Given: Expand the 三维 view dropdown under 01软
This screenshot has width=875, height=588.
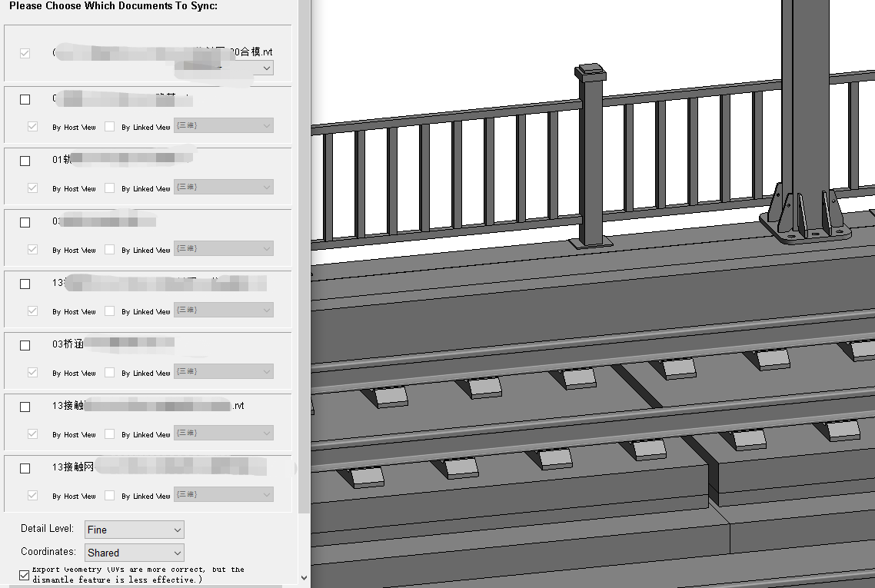Looking at the screenshot, I should click(x=224, y=188).
